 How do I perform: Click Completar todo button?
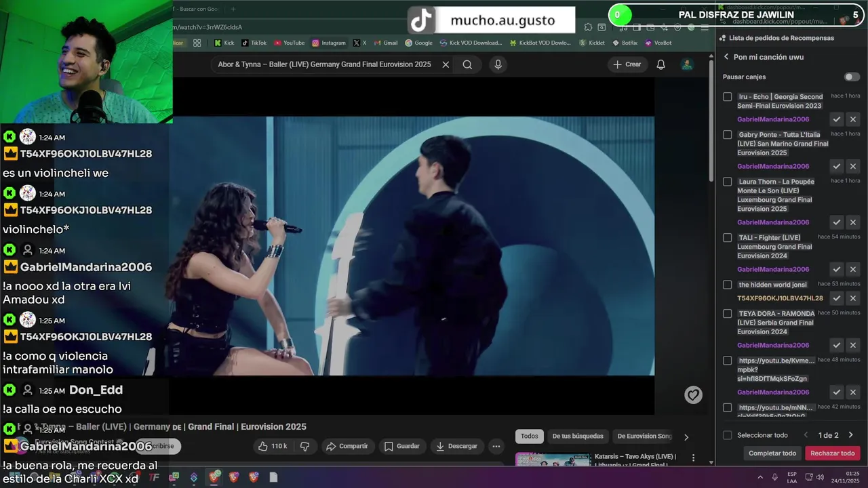(x=772, y=453)
